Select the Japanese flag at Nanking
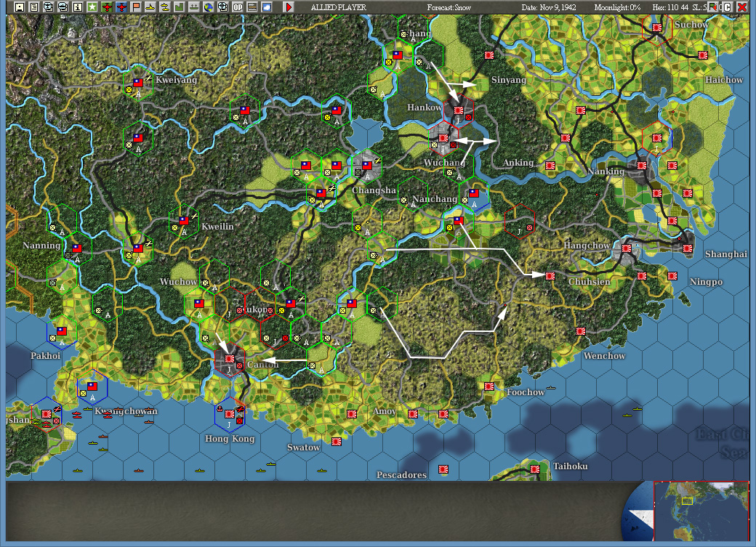 (642, 166)
